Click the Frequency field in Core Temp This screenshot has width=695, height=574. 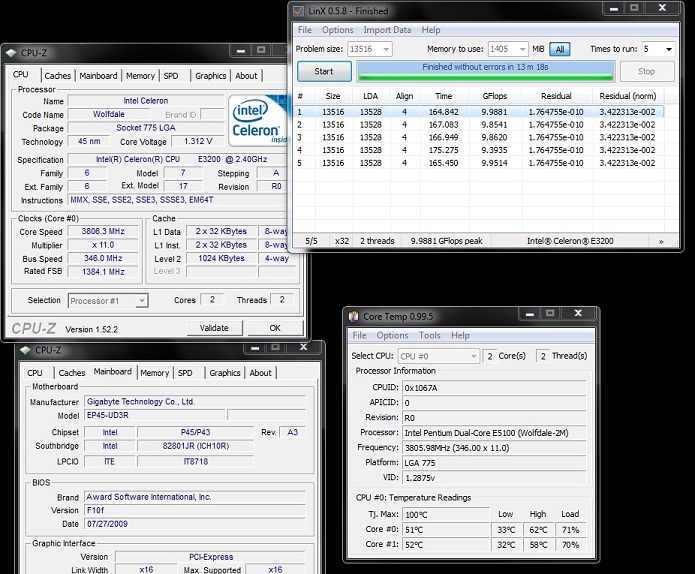(494, 448)
